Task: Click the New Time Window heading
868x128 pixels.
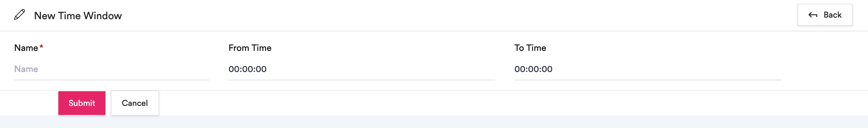Action: pos(78,16)
